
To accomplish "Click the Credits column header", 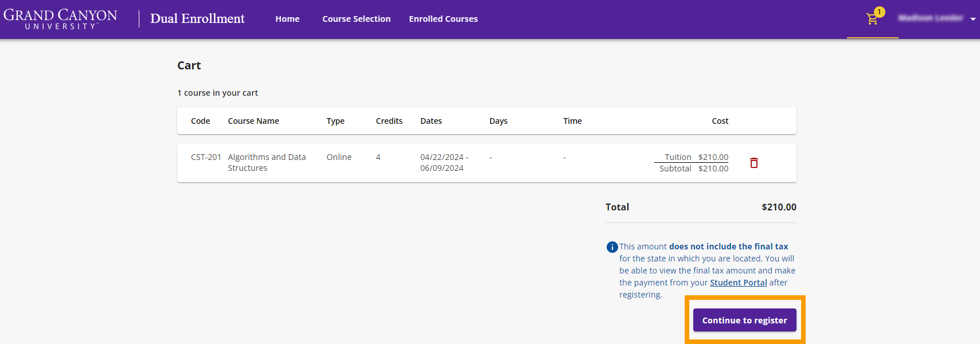I will point(389,121).
